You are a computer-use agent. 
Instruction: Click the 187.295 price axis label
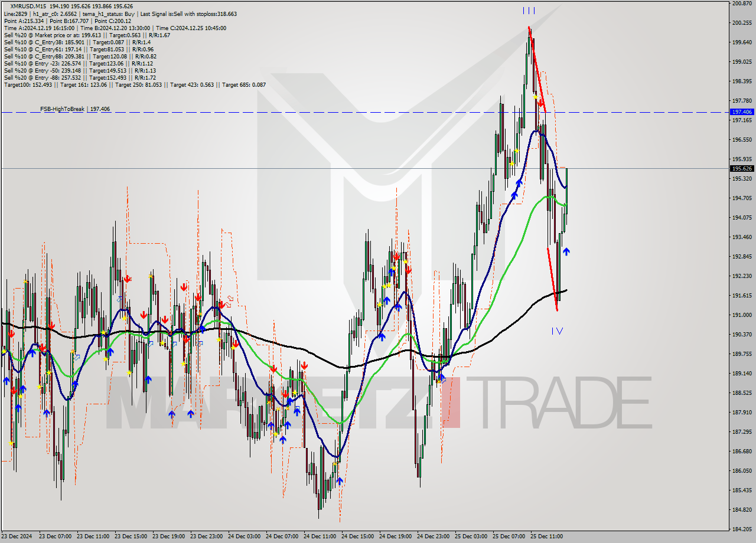(x=742, y=432)
